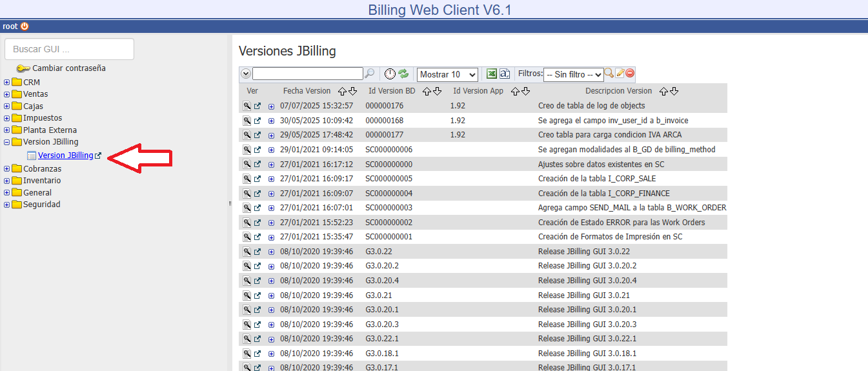Click the cell SC000000002
868x371 pixels.
tap(389, 223)
